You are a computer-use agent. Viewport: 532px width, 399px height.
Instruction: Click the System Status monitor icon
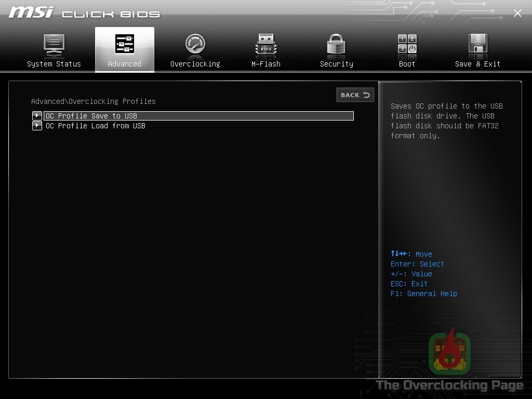coord(54,44)
